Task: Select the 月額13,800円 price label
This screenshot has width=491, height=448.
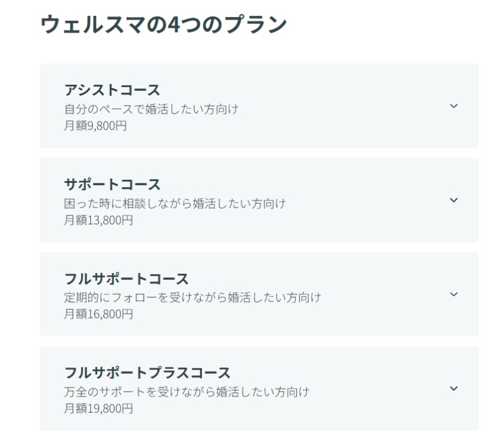Action: tap(98, 220)
